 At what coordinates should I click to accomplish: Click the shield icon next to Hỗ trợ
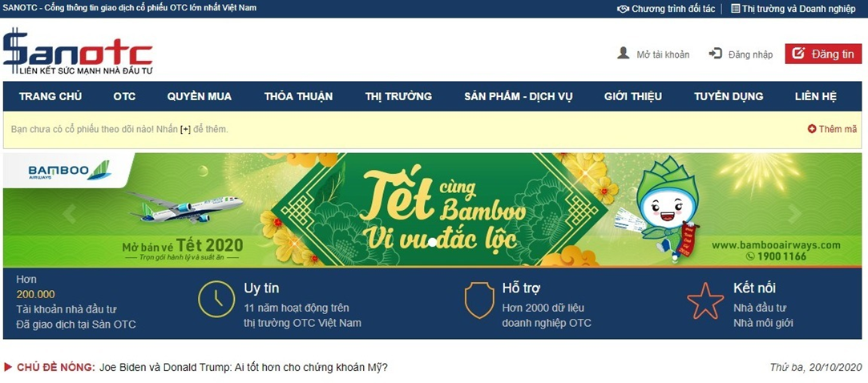click(x=478, y=300)
